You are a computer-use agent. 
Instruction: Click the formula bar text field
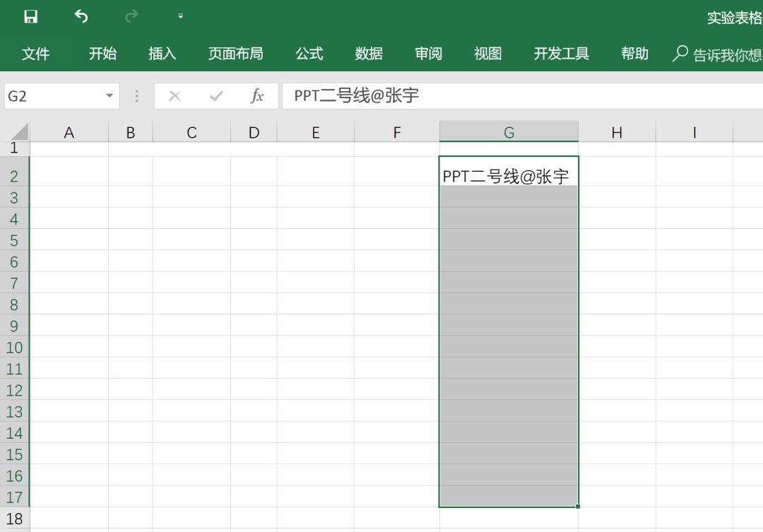click(x=523, y=96)
